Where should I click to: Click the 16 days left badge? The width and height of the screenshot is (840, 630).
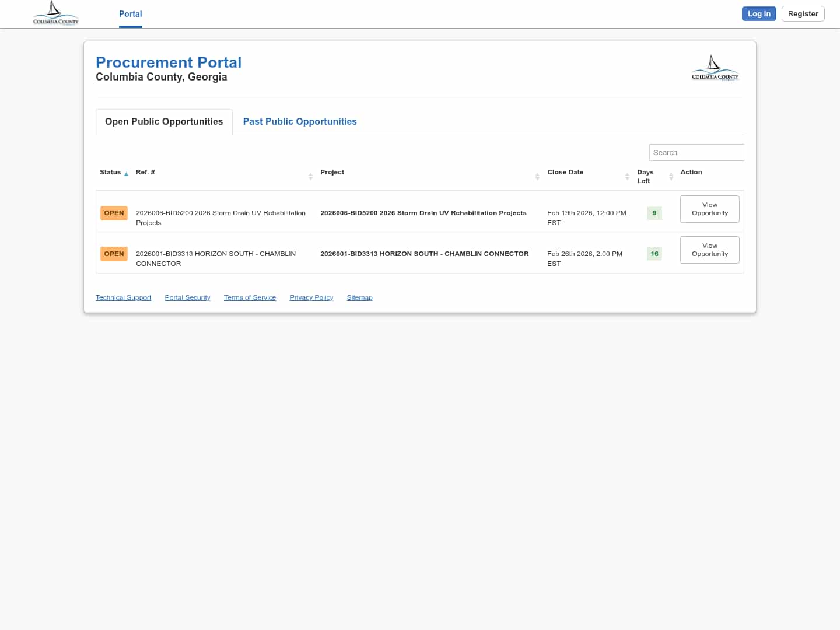coord(654,254)
